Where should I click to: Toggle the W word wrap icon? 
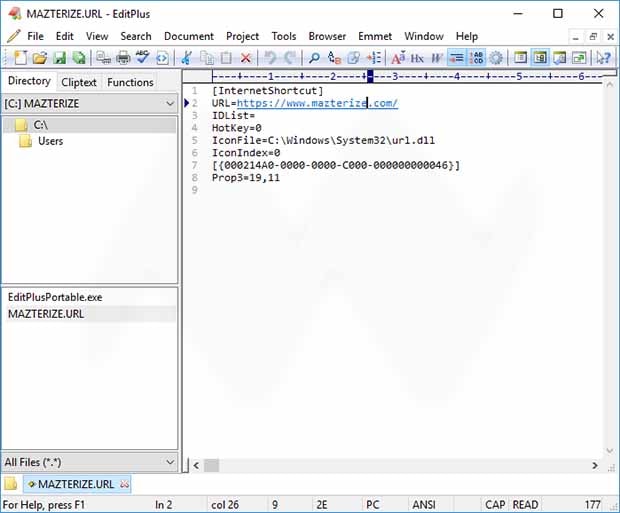coord(437,58)
